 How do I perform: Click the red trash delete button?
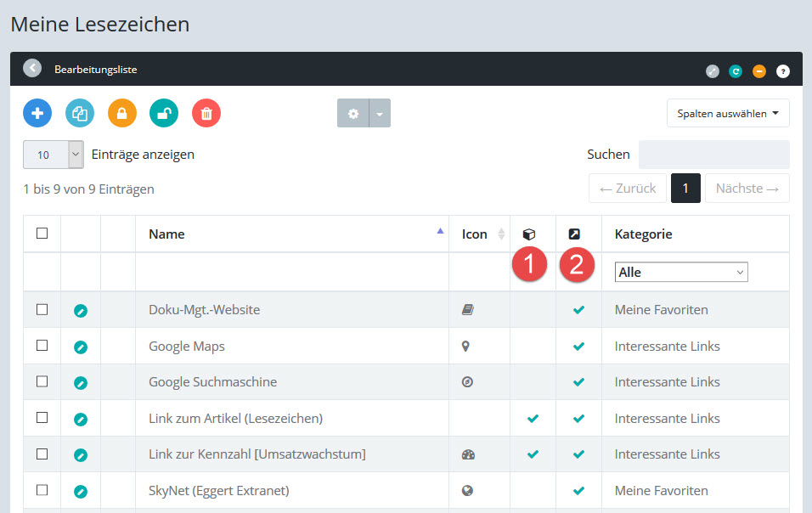[206, 113]
